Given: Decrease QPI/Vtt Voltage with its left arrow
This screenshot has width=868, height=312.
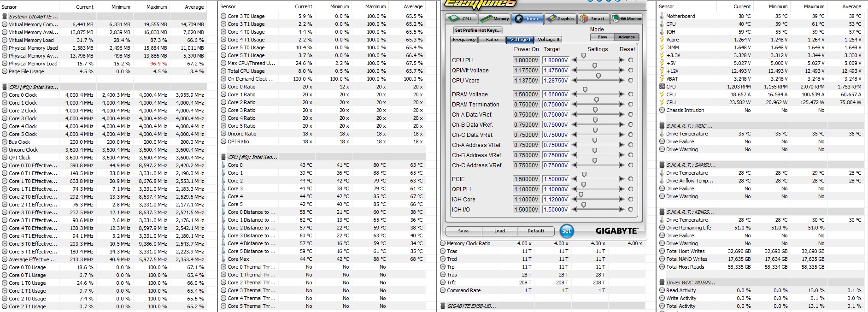Looking at the screenshot, I should point(575,70).
